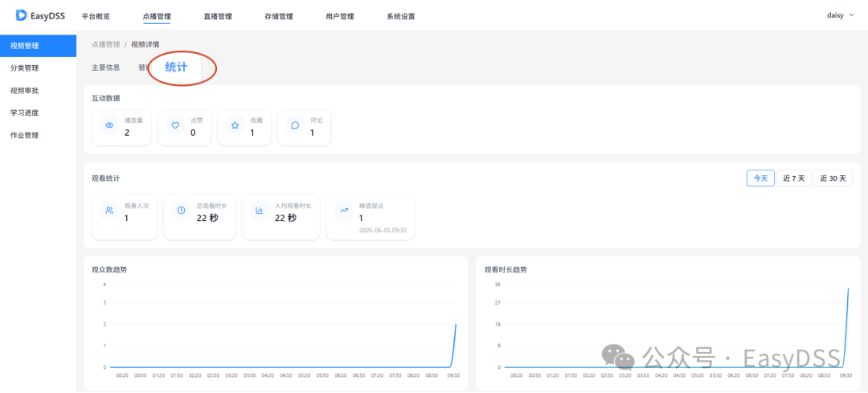The image size is (868, 393).
Task: Click the 峰值观众 trend line icon
Action: pyautogui.click(x=344, y=211)
